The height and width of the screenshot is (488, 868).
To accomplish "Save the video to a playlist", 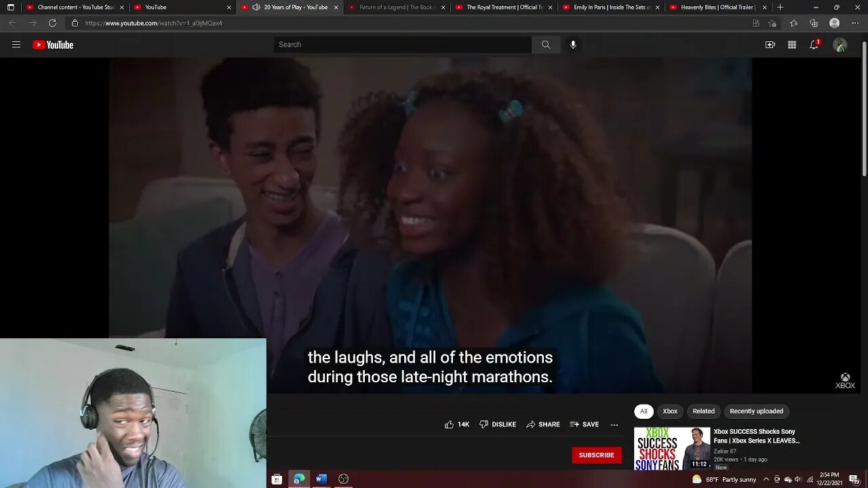I will tap(585, 424).
